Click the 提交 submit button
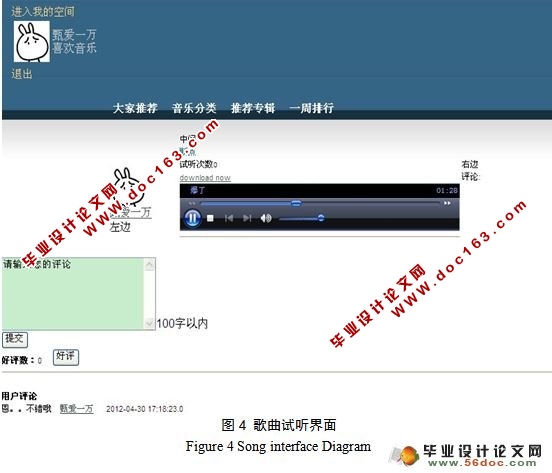 (x=14, y=339)
